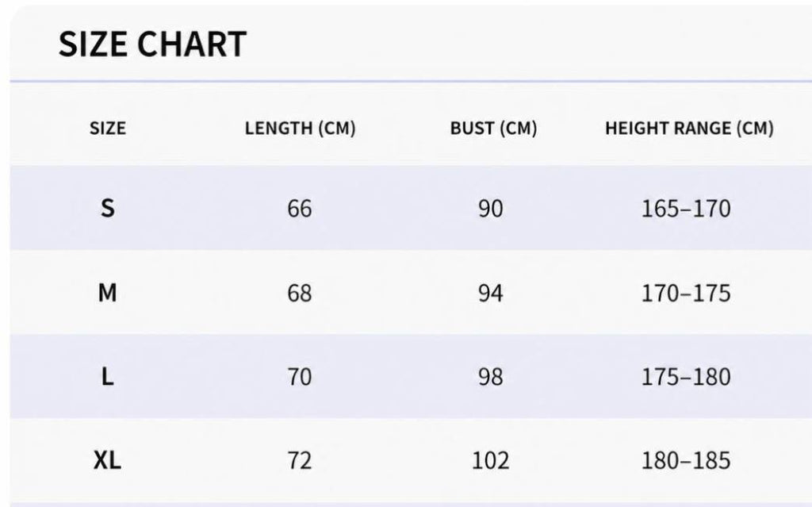The height and width of the screenshot is (507, 812).
Task: Click the height range 175–180
Action: pyautogui.click(x=686, y=377)
